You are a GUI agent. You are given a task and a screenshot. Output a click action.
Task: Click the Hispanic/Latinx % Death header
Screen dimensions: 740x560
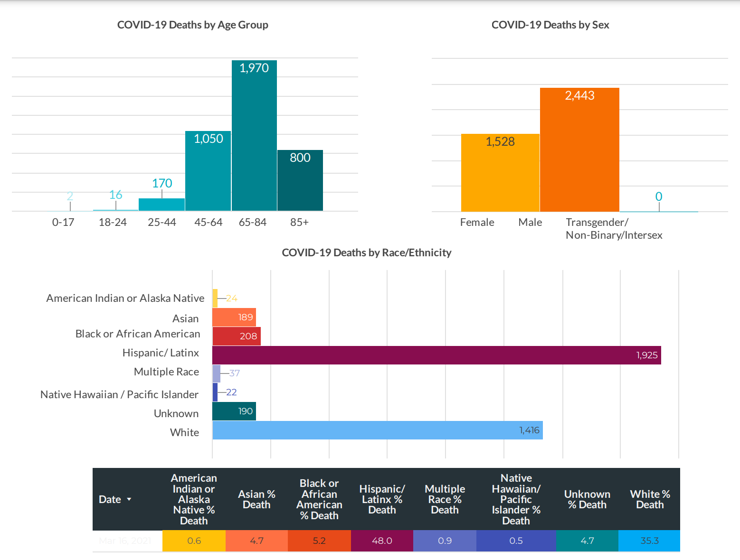point(382,499)
